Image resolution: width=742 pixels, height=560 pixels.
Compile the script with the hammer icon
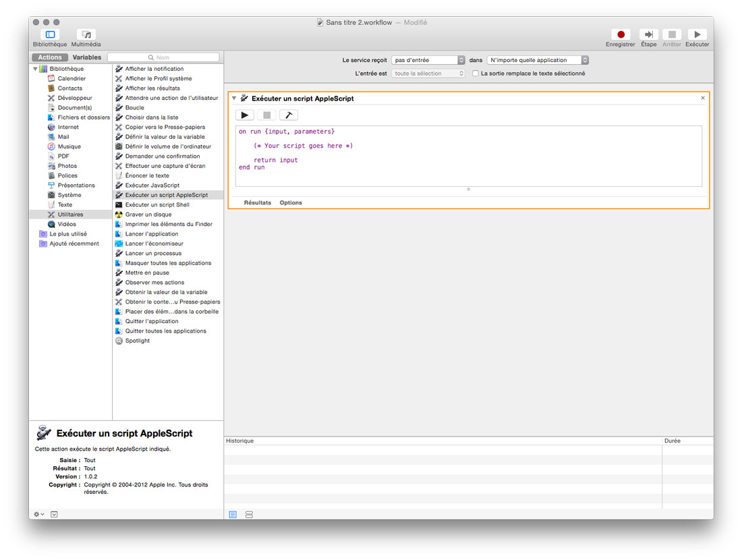point(289,115)
